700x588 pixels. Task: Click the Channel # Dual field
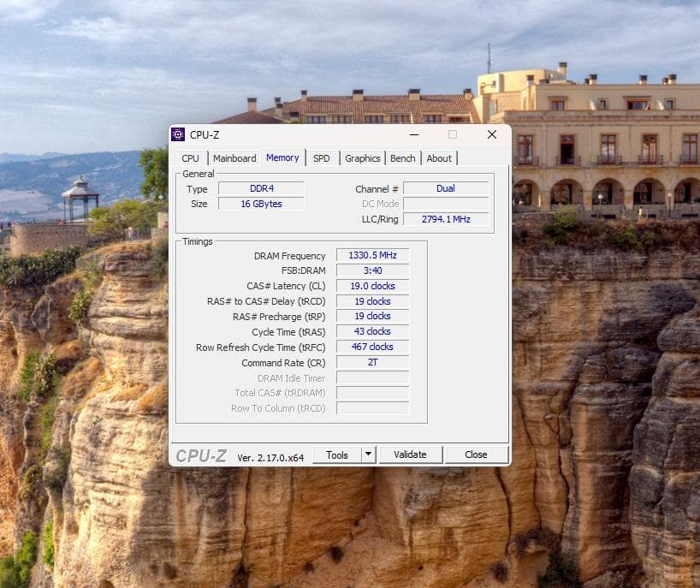pyautogui.click(x=445, y=188)
